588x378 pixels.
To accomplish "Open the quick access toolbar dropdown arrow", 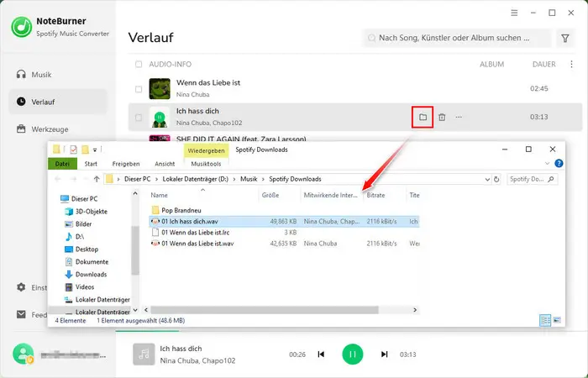I will coord(95,150).
